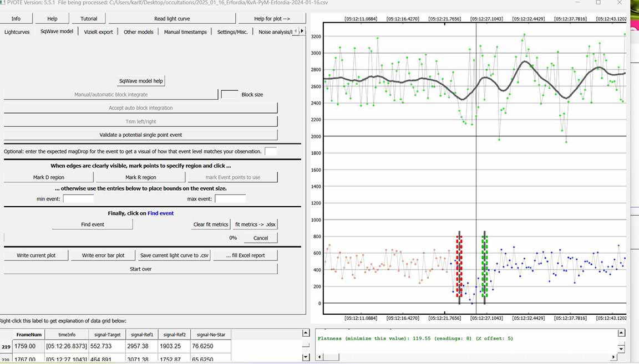This screenshot has width=639, height=364.
Task: Click fit metrics -> .xlsx button
Action: [x=255, y=224]
